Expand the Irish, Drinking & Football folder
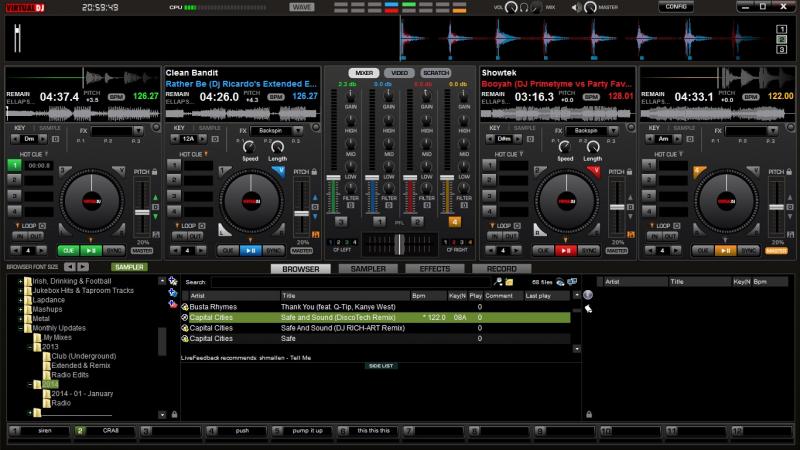Screen dimensions: 800x450 [x=21, y=281]
